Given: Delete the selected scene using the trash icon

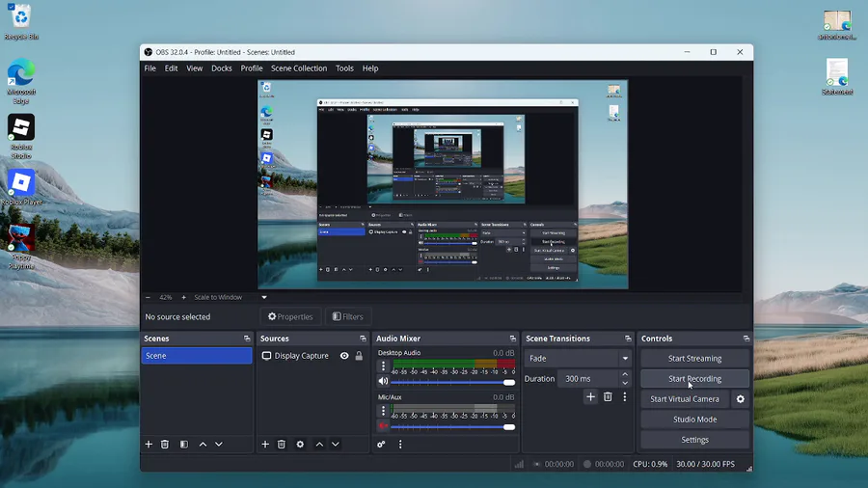Looking at the screenshot, I should point(165,445).
